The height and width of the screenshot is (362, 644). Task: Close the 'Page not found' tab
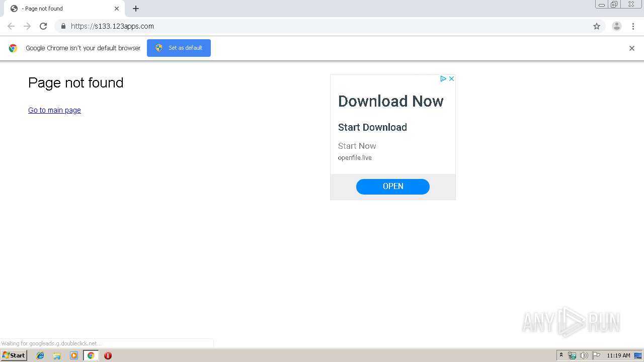(117, 9)
